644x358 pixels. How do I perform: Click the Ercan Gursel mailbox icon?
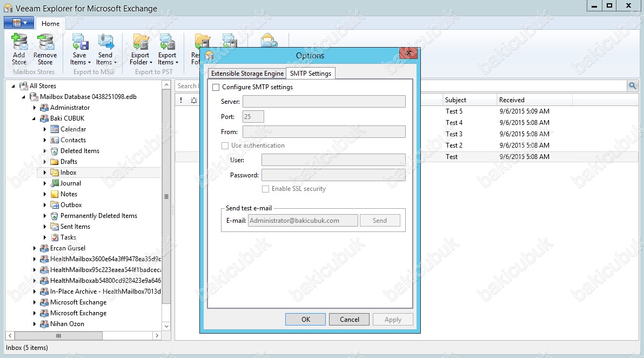tap(44, 248)
